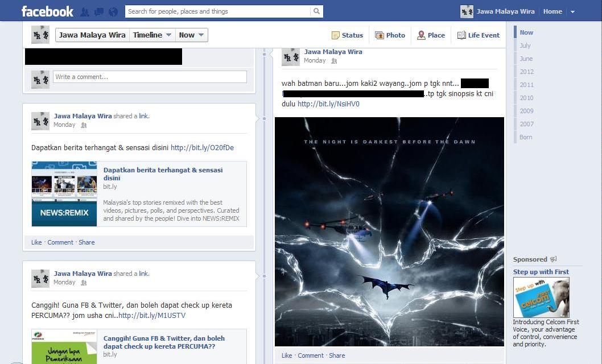Screen dimensions: 602x364
Task: Open link http://bit.ly/O20fDe
Action: pos(203,148)
